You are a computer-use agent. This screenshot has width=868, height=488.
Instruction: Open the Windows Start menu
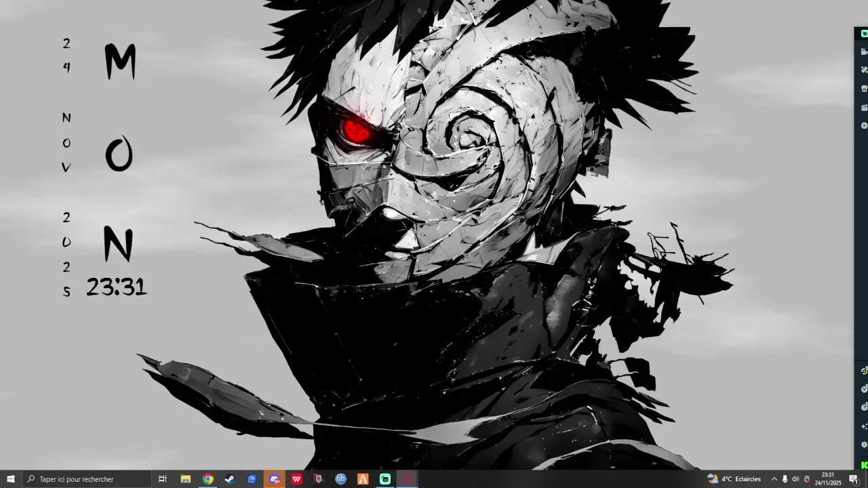[11, 479]
